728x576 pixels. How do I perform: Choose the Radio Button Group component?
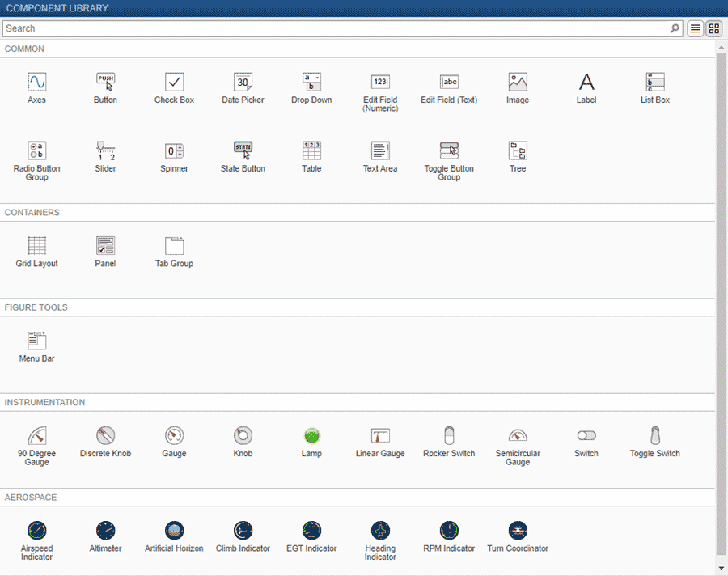(x=36, y=150)
